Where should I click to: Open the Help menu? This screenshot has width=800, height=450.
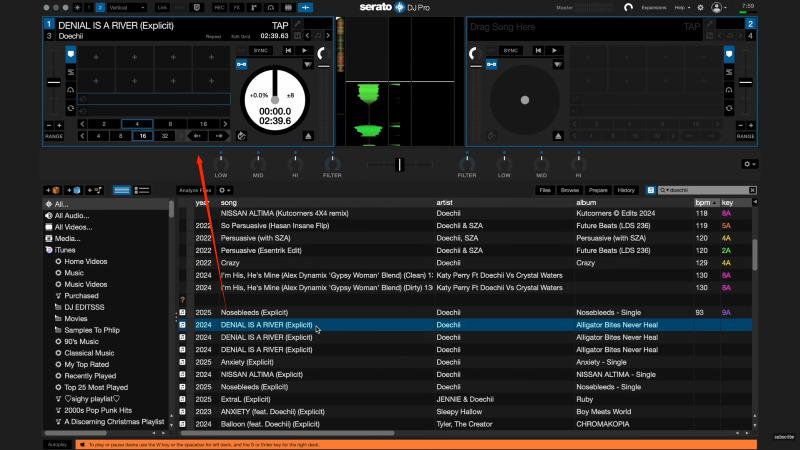pyautogui.click(x=682, y=8)
